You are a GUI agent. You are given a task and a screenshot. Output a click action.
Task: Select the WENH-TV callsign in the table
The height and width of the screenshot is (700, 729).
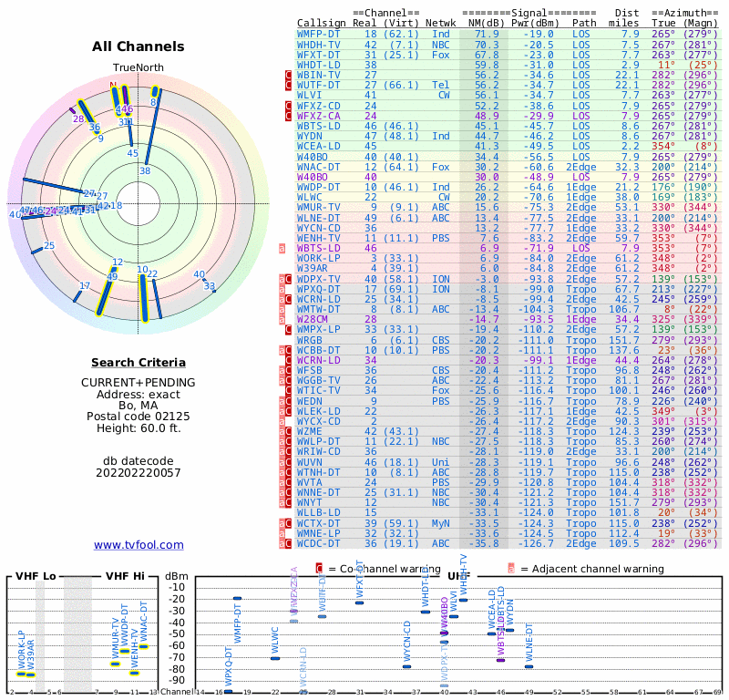(319, 238)
